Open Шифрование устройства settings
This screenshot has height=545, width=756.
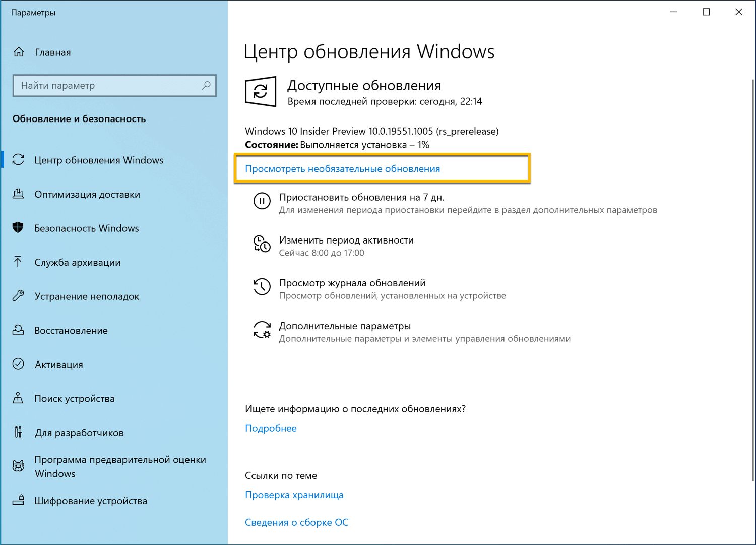(x=91, y=501)
